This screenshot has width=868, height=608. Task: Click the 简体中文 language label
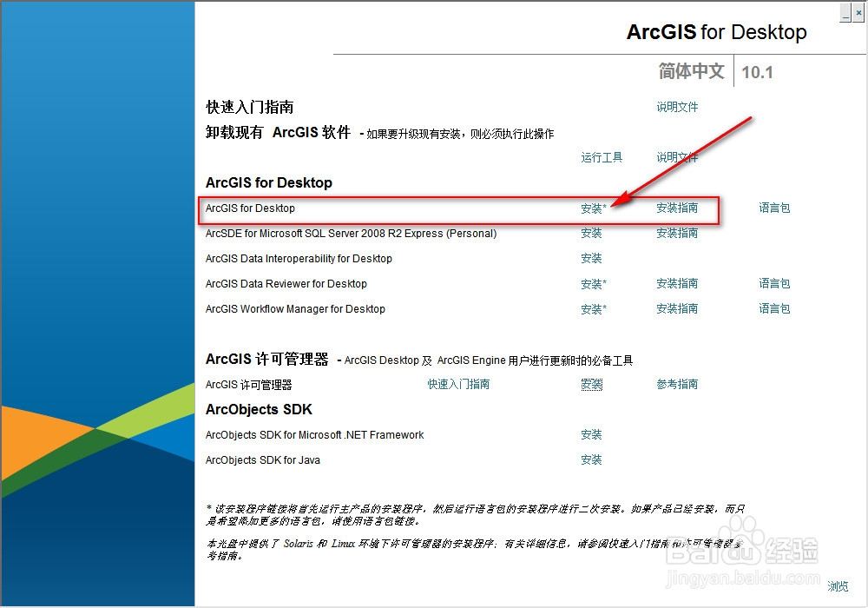point(692,71)
